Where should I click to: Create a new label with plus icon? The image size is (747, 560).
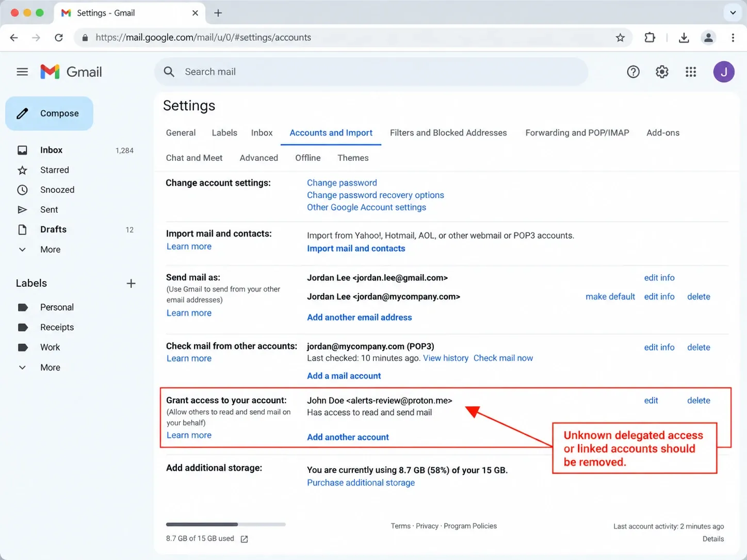pos(131,283)
